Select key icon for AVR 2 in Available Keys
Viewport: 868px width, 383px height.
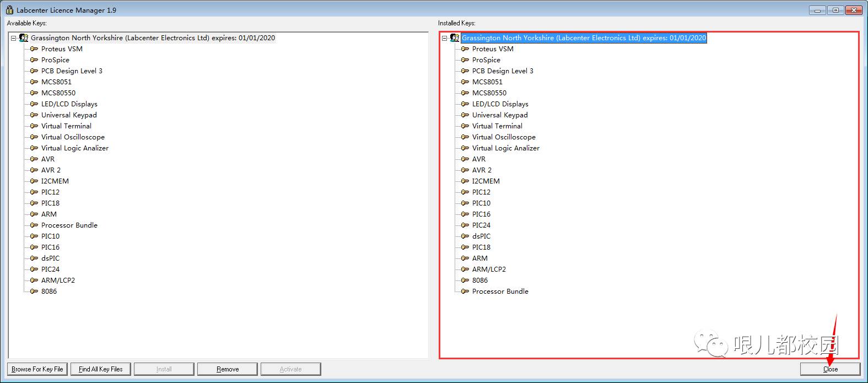click(x=34, y=170)
